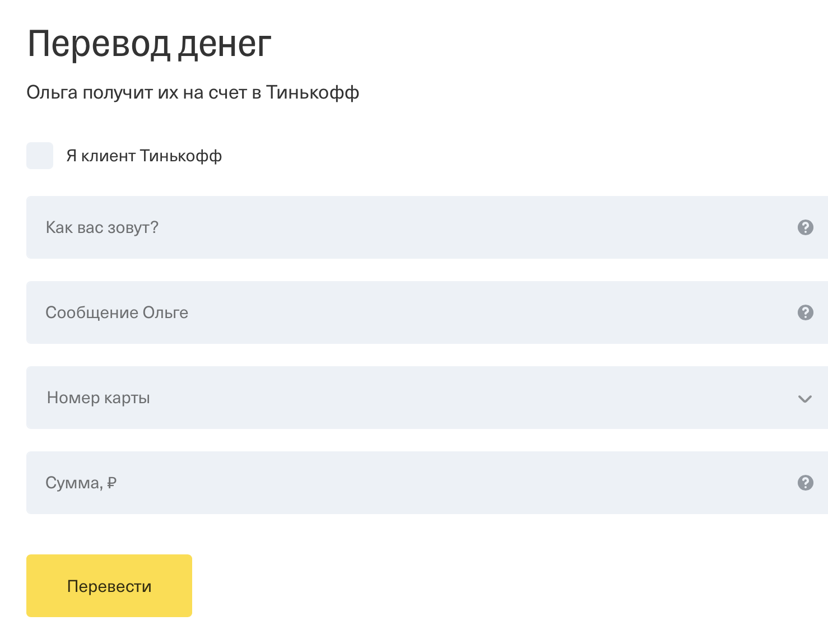Click the Номер карты placeholder text
Image resolution: width=828 pixels, height=644 pixels.
point(99,398)
